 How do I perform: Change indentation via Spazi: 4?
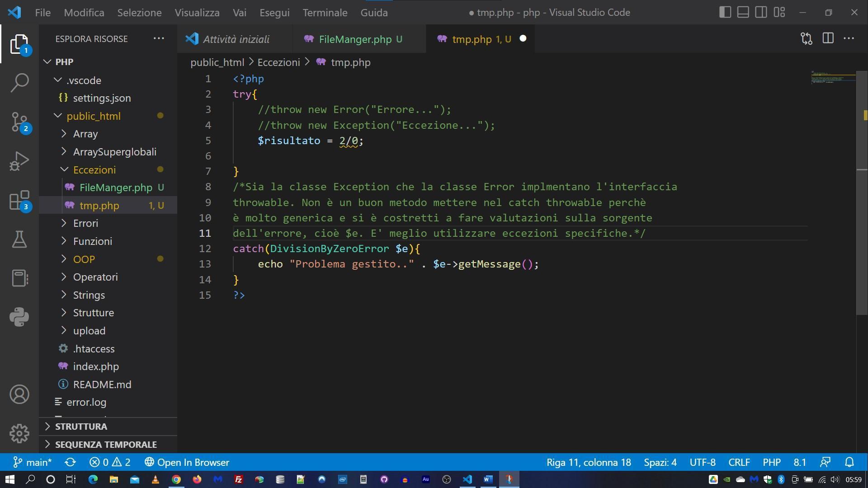[660, 462]
